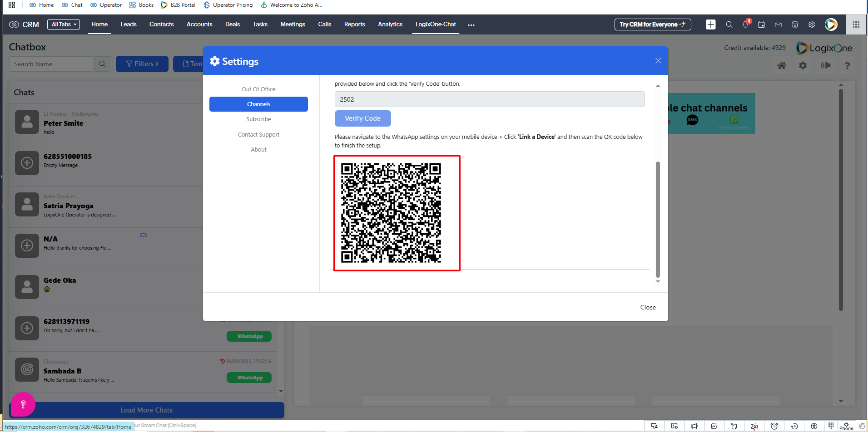Click the Verify Code button
The height and width of the screenshot is (432, 868).
pos(362,118)
